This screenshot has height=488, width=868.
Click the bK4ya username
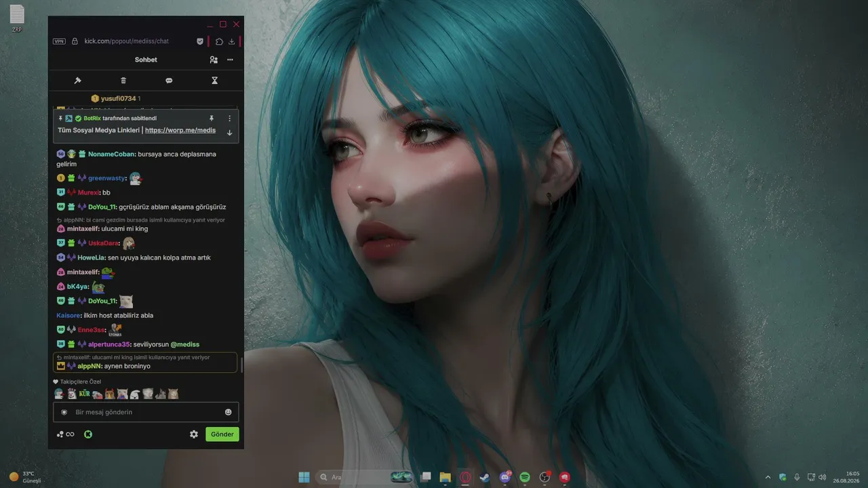[x=78, y=287]
